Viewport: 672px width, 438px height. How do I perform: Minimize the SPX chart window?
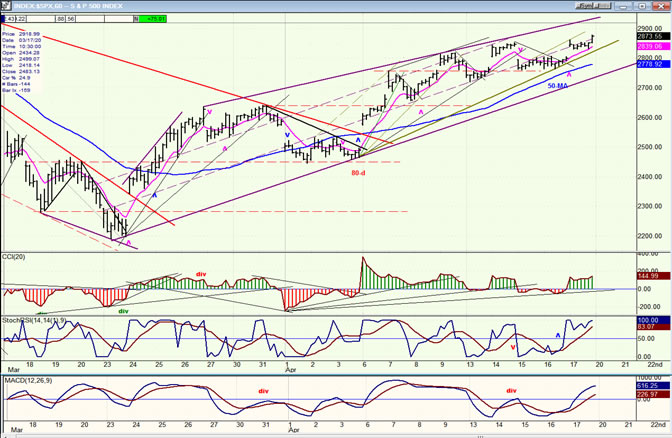624,6
